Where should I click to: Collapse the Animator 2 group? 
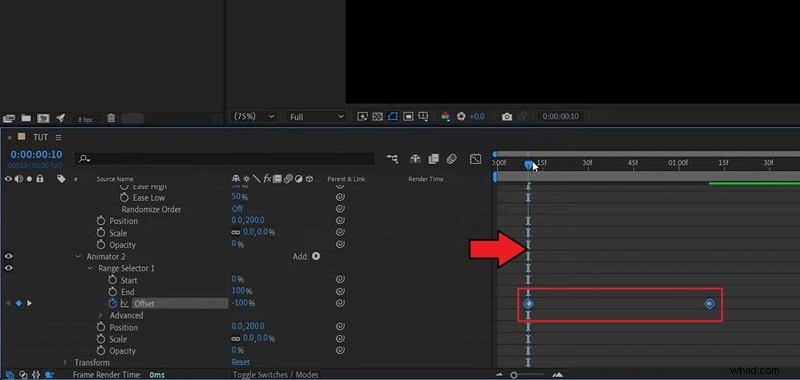pos(79,257)
